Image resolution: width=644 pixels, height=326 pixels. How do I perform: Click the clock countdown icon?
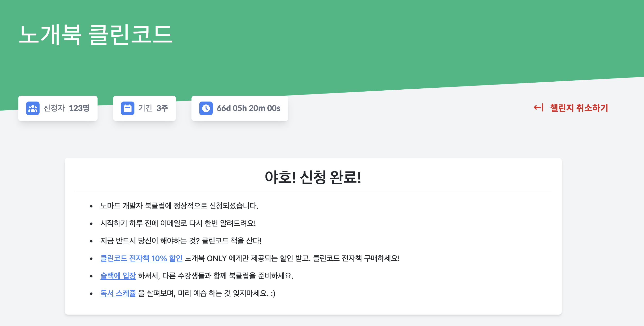[206, 108]
